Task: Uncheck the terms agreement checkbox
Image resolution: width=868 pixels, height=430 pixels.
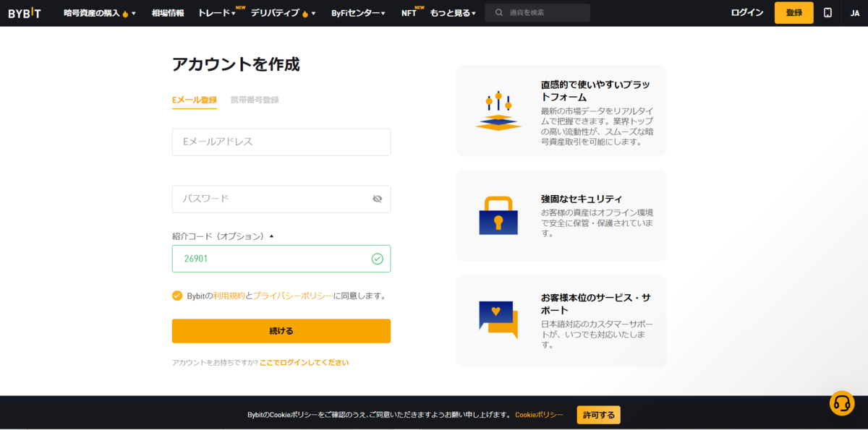Action: point(177,296)
